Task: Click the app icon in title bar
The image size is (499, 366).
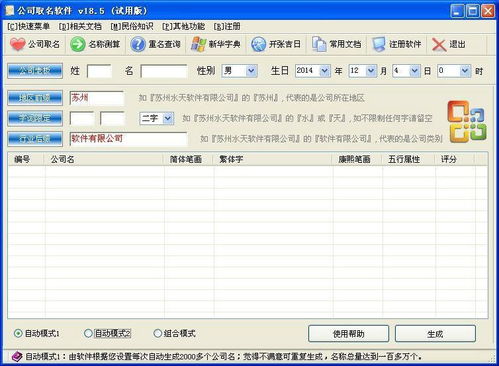Action: click(x=10, y=11)
